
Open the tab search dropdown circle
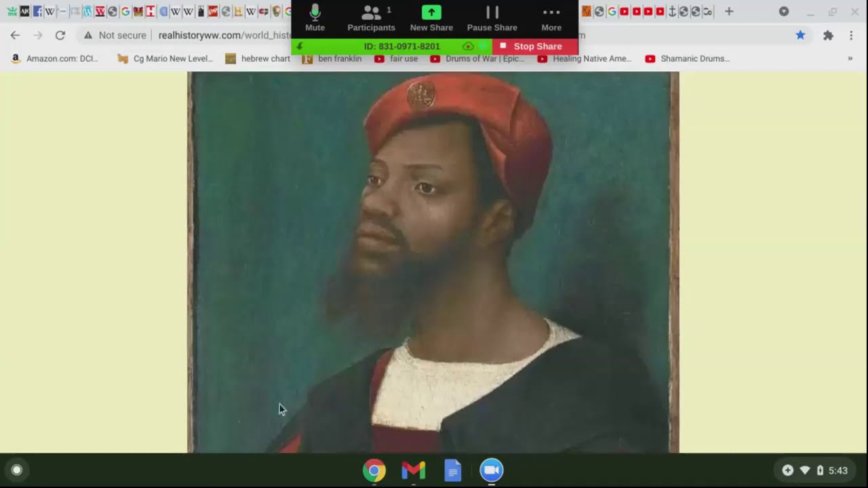click(x=784, y=12)
